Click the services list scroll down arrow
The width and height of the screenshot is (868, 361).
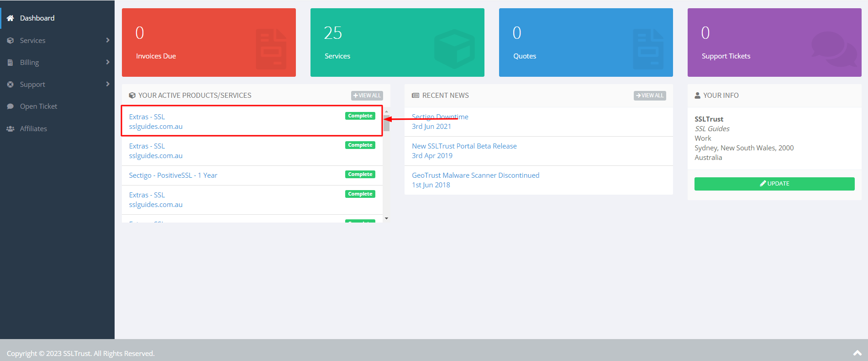386,218
